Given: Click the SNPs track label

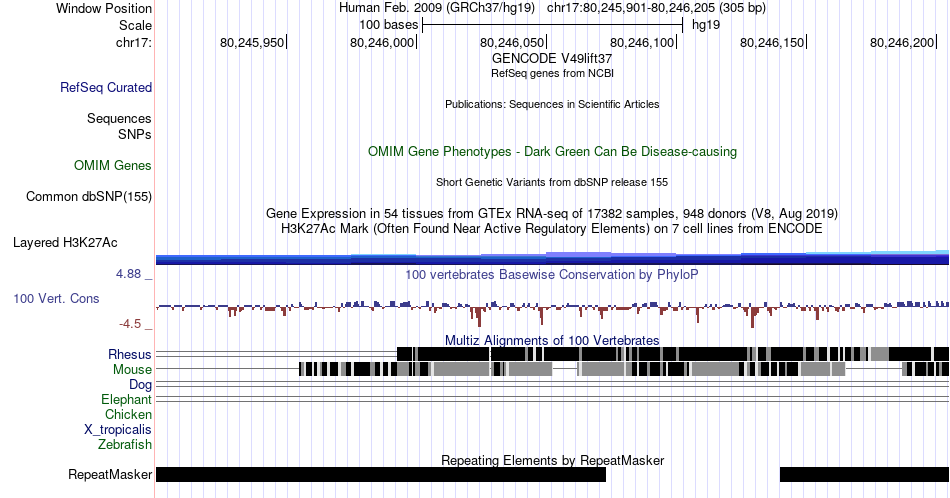Looking at the screenshot, I should 135,134.
